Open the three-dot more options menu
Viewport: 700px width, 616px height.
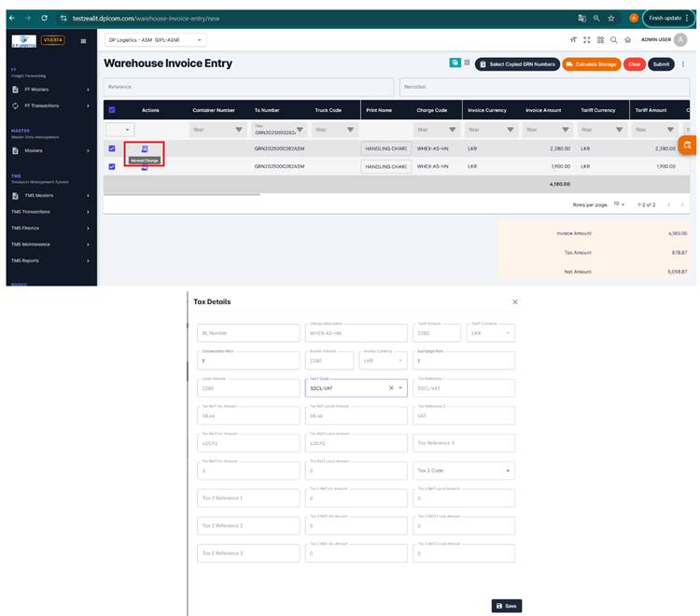[x=683, y=64]
